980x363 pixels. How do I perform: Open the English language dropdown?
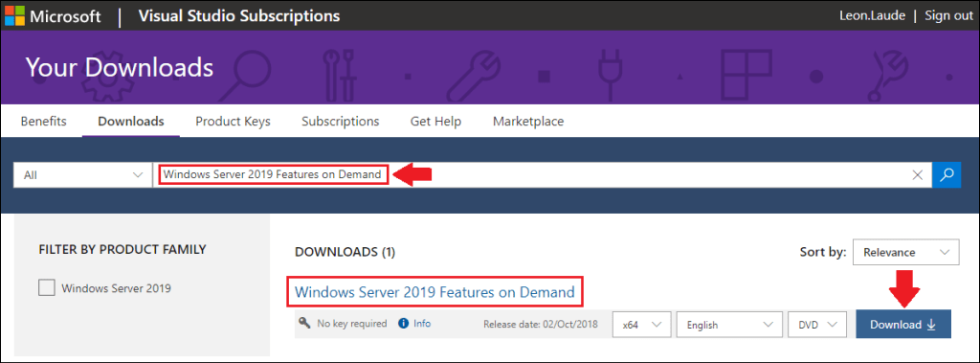pyautogui.click(x=729, y=325)
